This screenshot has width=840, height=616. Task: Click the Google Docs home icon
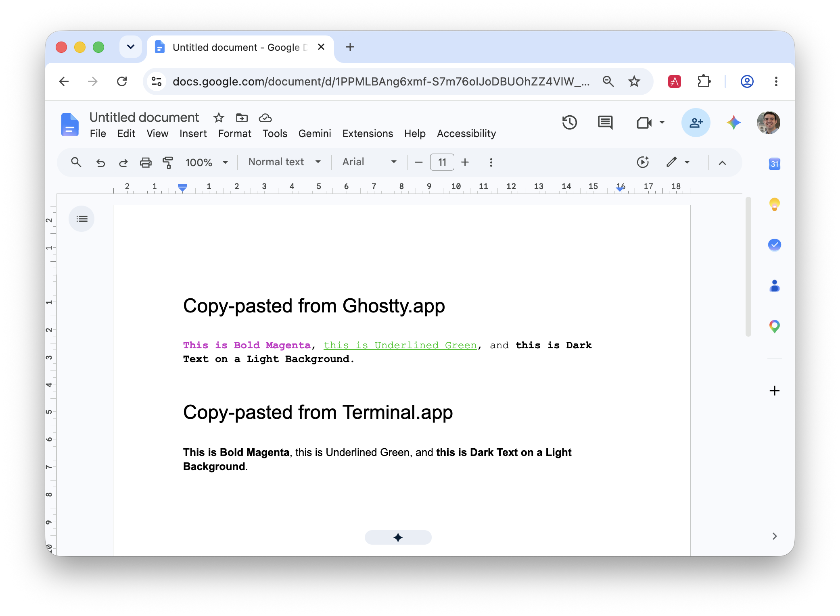(x=70, y=125)
